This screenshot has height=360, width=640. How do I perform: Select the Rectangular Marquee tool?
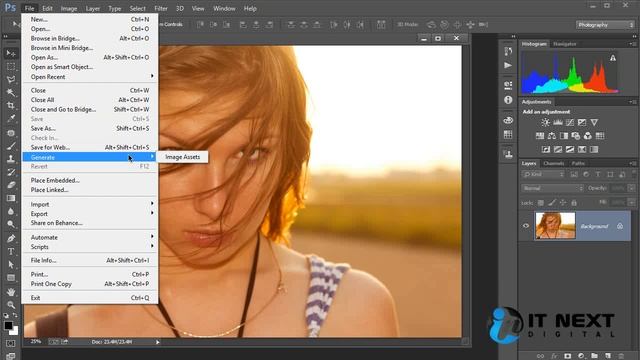(11, 67)
